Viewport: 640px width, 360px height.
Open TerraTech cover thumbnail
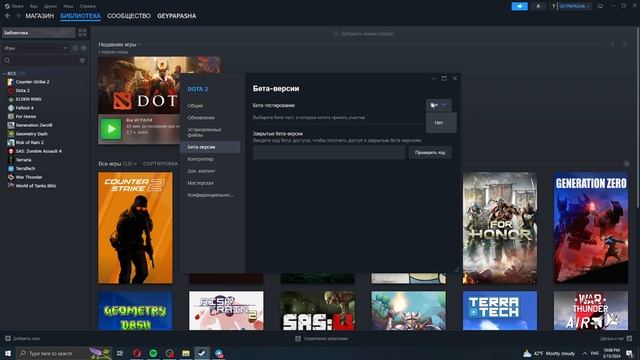(x=500, y=311)
